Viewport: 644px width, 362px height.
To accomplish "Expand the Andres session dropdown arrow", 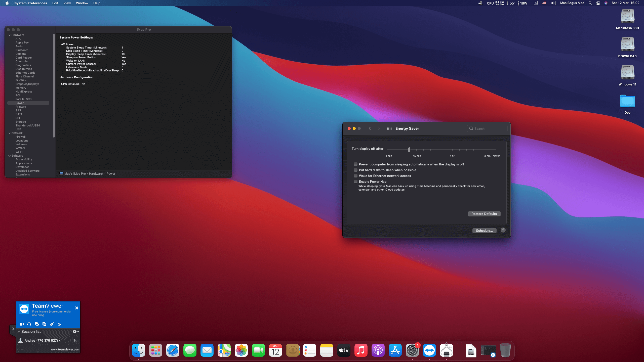I will click(x=60, y=340).
